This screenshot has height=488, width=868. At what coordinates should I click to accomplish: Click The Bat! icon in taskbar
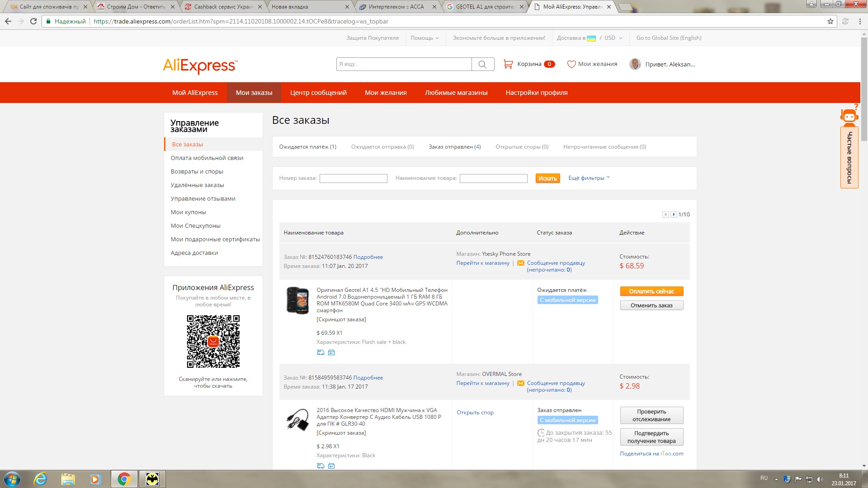coord(152,479)
